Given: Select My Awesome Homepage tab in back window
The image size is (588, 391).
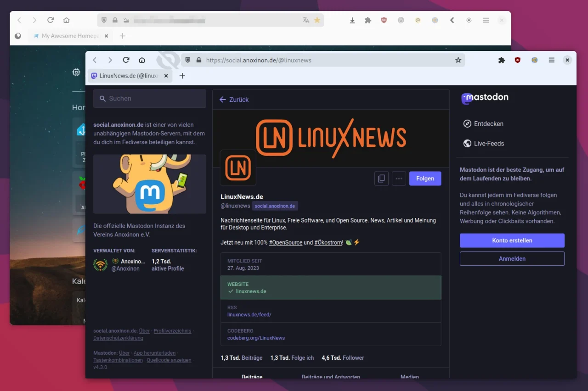Looking at the screenshot, I should pyautogui.click(x=71, y=36).
